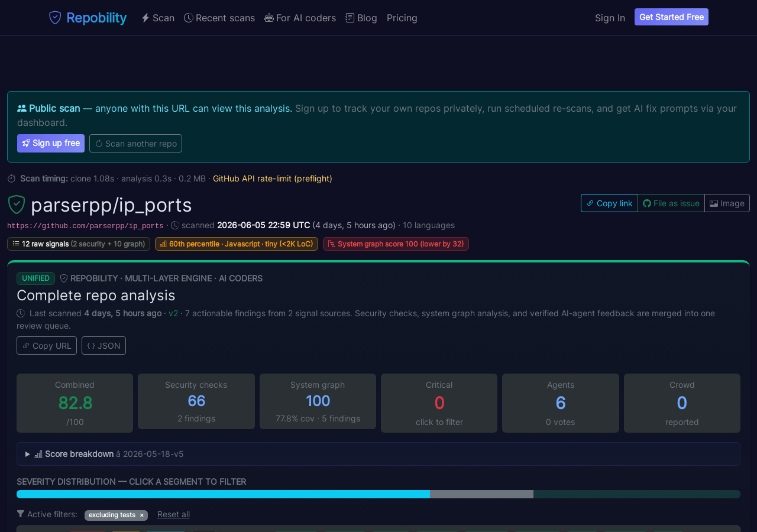This screenshot has height=532, width=757.
Task: Click the green shield beside parserpp/ip_ports
Action: (x=16, y=205)
